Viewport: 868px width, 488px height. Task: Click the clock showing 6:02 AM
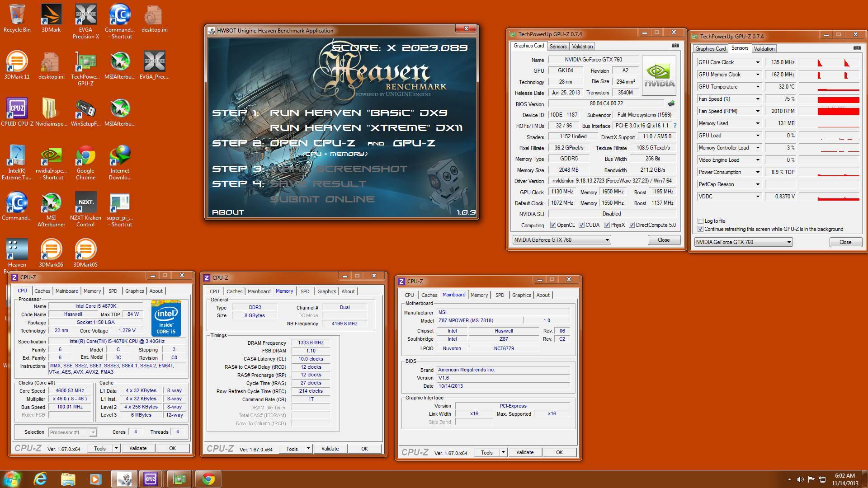pos(844,476)
